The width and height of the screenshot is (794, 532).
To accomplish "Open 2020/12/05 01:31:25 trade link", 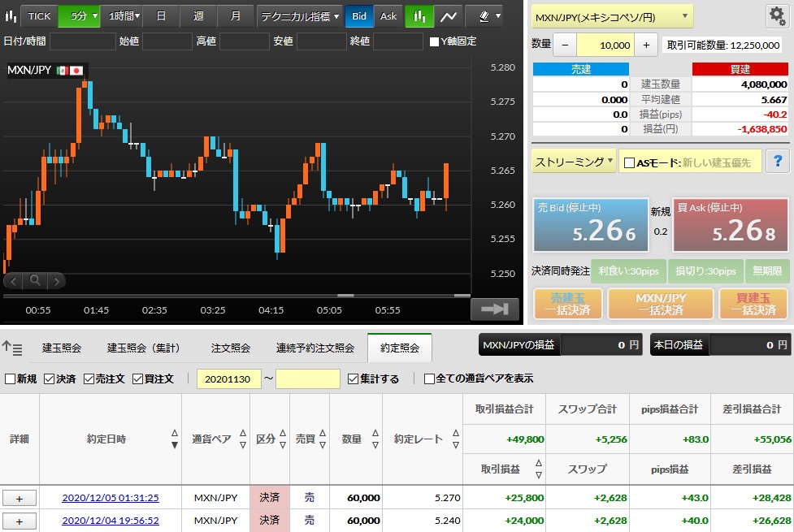I will tap(111, 498).
